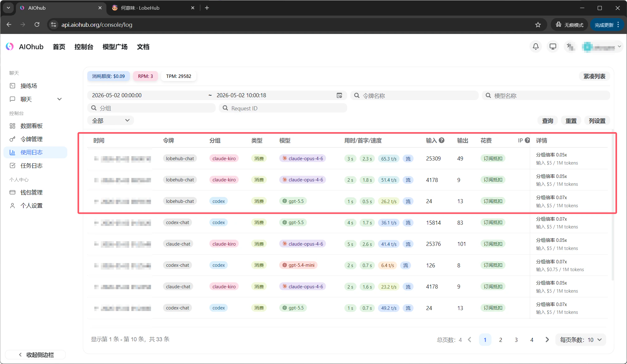Go to previous page of log results
Image resolution: width=627 pixels, height=364 pixels.
[x=470, y=340]
